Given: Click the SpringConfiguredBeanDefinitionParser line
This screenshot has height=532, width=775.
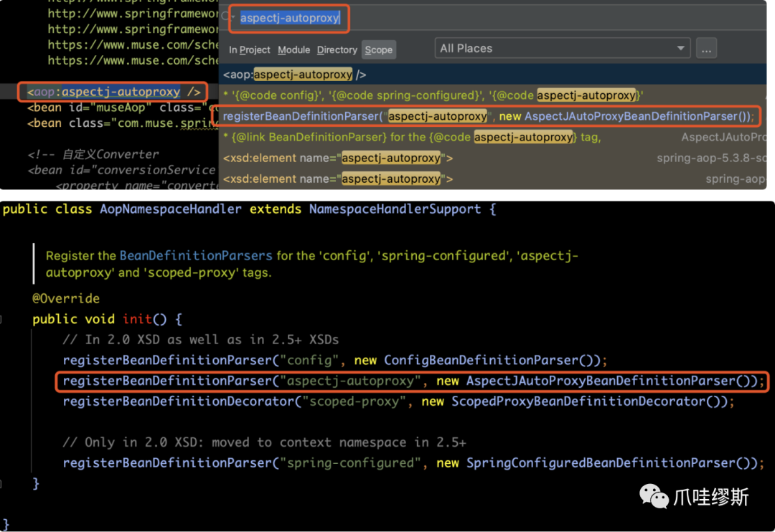Looking at the screenshot, I should tap(413, 463).
